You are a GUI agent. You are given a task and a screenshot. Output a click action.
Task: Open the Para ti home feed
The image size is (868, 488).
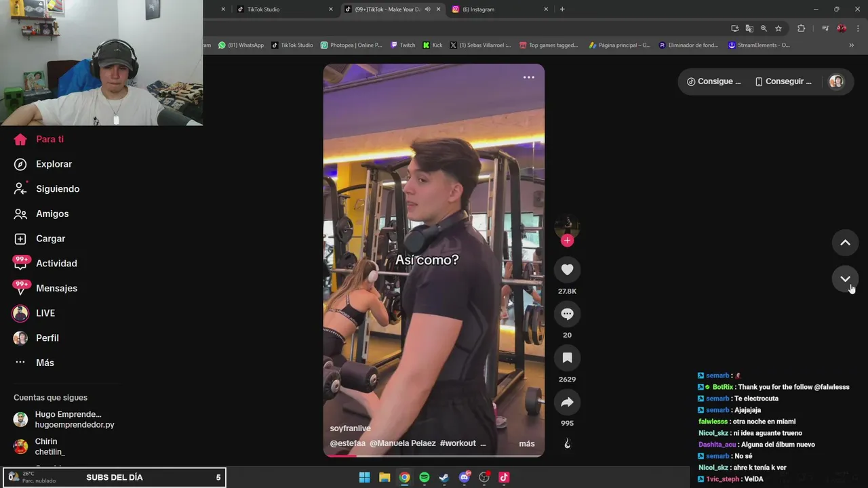39,139
